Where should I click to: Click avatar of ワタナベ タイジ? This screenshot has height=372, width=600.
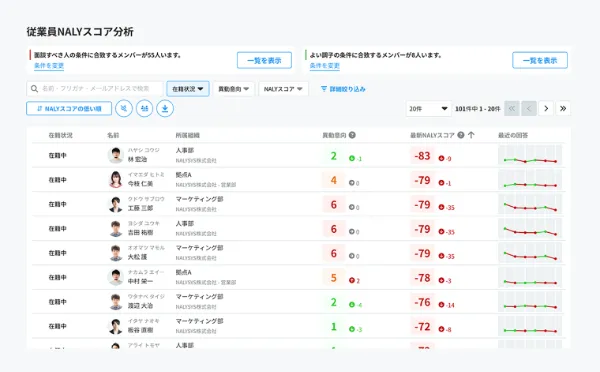pos(116,302)
